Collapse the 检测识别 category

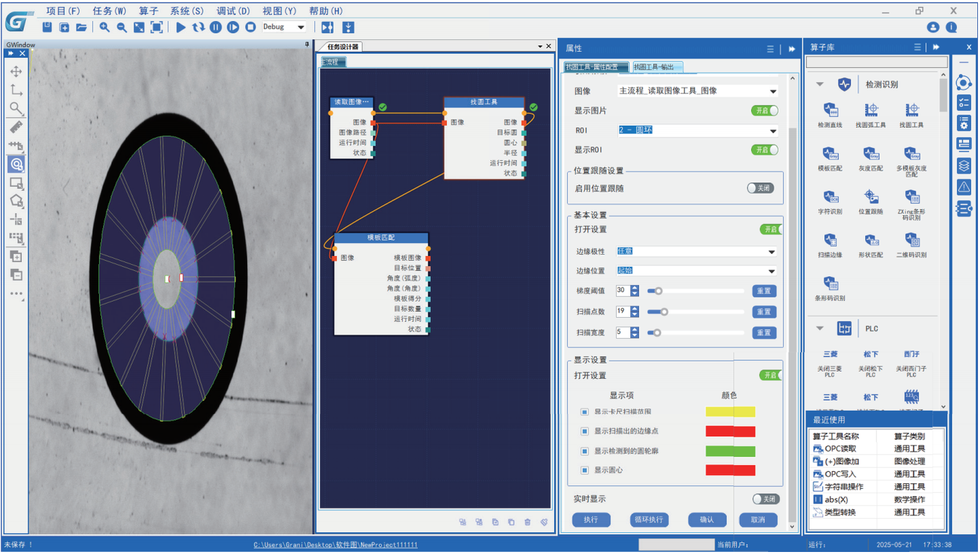tap(820, 84)
